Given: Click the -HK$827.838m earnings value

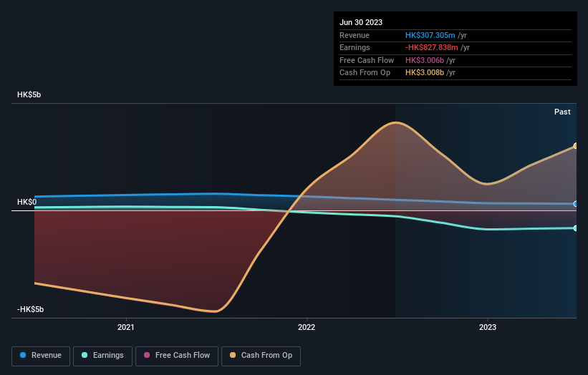Looking at the screenshot, I should point(432,47).
